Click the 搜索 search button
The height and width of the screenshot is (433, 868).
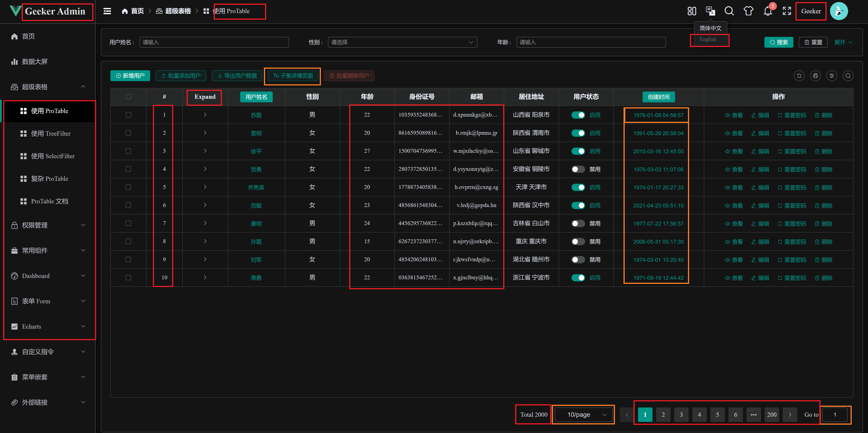click(779, 42)
